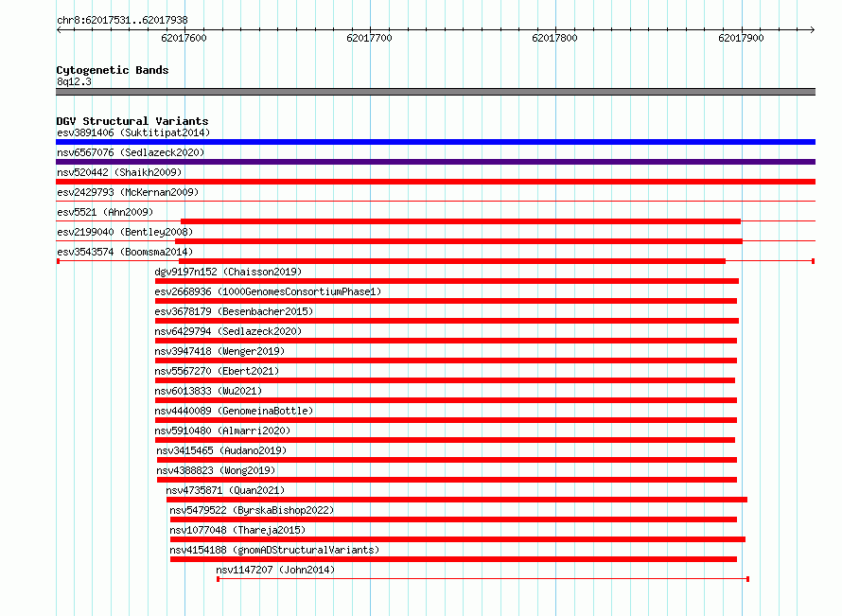Viewport: 842px width, 616px height.
Task: Click the esv2668936 (1000GenomesConsortiumPhase1) label
Action: pyautogui.click(x=268, y=291)
